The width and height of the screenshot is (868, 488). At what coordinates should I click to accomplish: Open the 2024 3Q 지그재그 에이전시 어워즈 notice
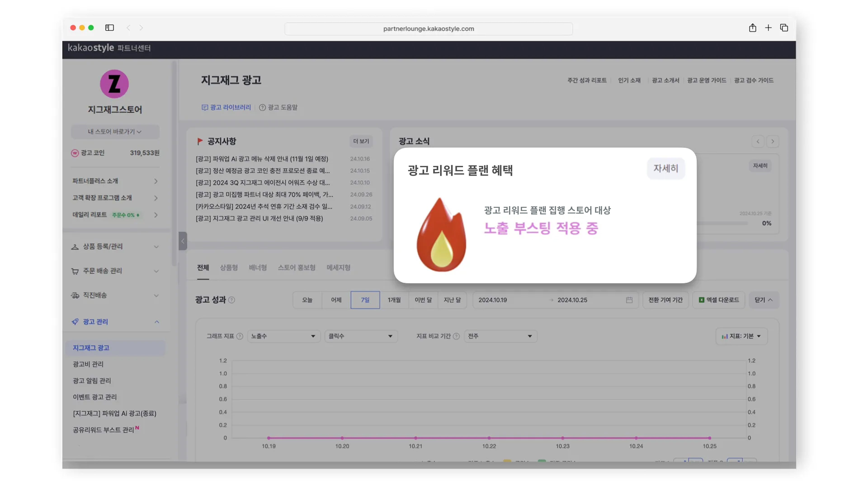pyautogui.click(x=263, y=183)
